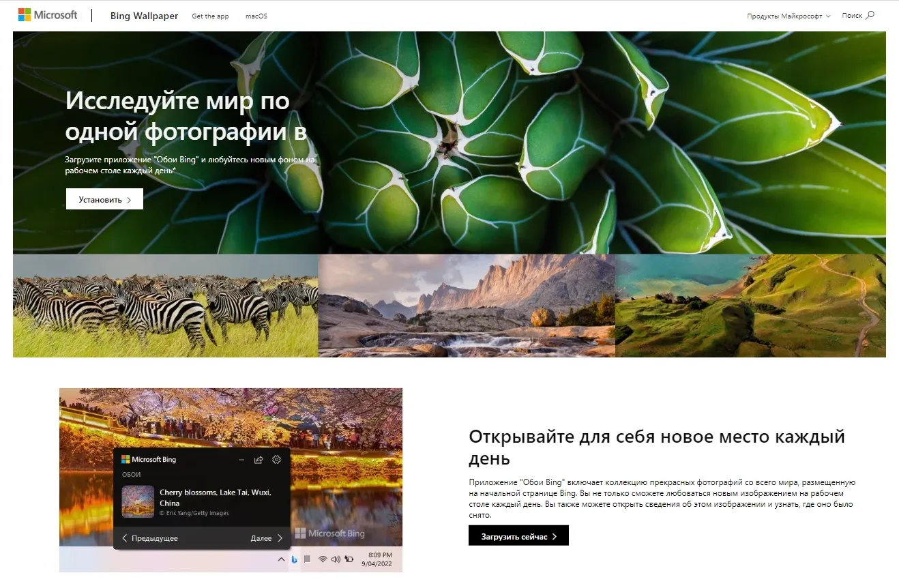The width and height of the screenshot is (899, 588).
Task: Select the zebra herd photo
Action: 165,306
